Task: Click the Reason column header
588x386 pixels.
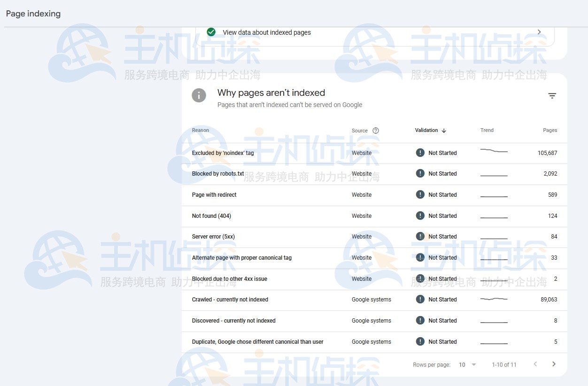Action: point(200,130)
